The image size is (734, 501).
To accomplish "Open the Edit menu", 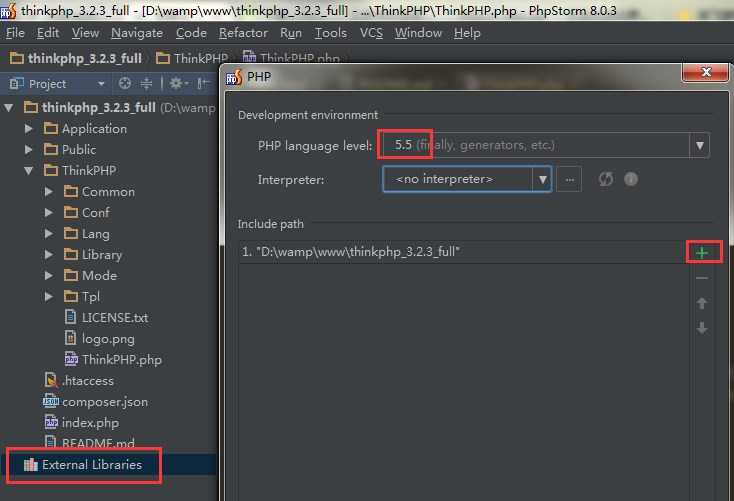I will click(x=48, y=33).
